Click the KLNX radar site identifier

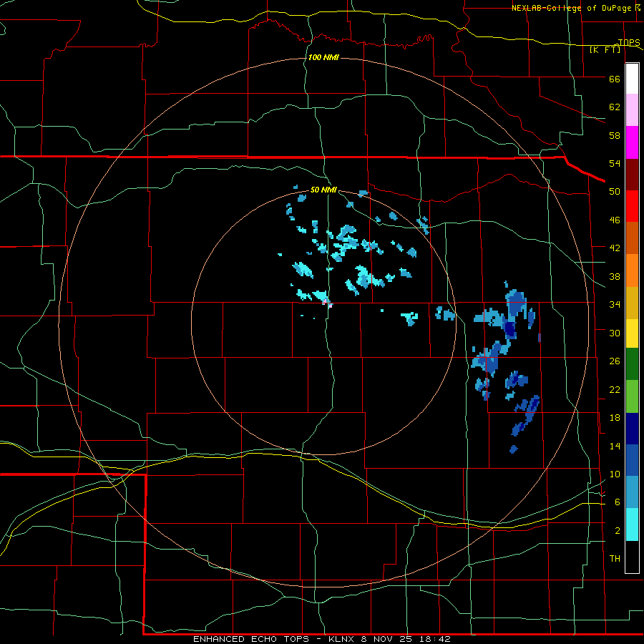click(341, 639)
